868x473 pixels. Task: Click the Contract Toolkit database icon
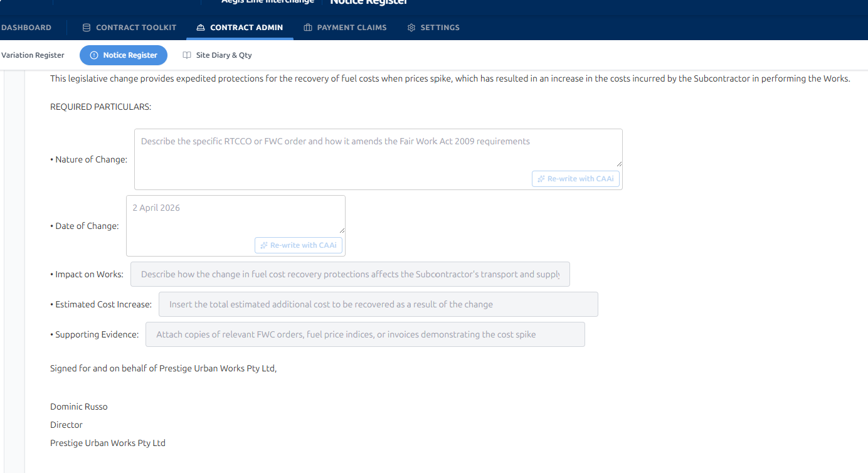(x=87, y=28)
